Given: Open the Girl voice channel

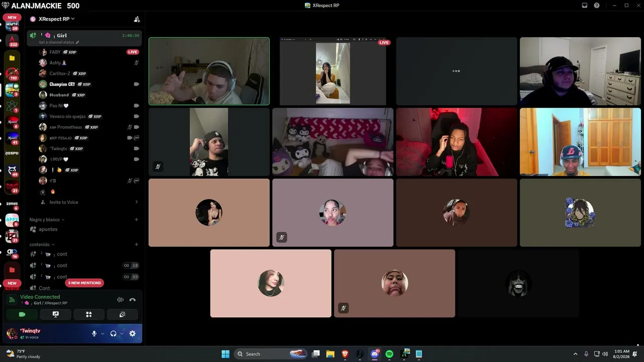Looking at the screenshot, I should pyautogui.click(x=84, y=38).
